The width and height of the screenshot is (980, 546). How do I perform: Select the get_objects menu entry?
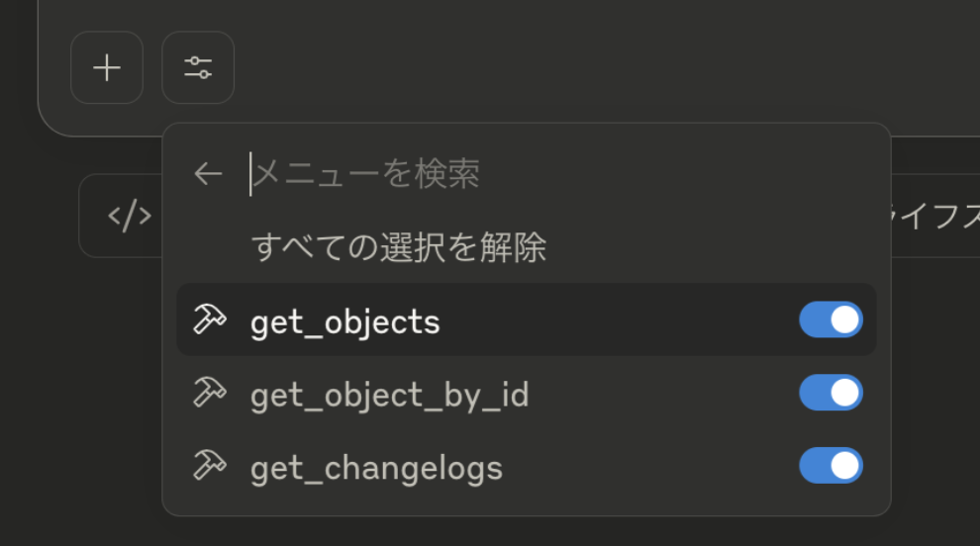click(x=345, y=322)
